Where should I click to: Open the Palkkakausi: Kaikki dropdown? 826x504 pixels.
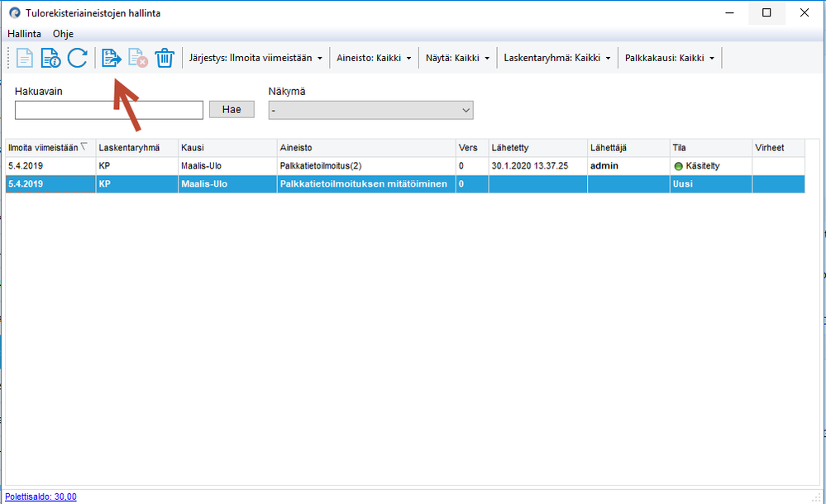click(670, 58)
